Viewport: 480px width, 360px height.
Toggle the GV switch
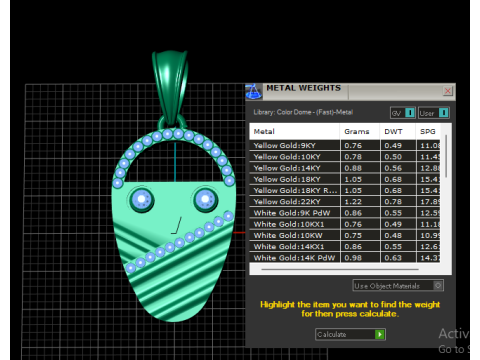[x=403, y=113]
